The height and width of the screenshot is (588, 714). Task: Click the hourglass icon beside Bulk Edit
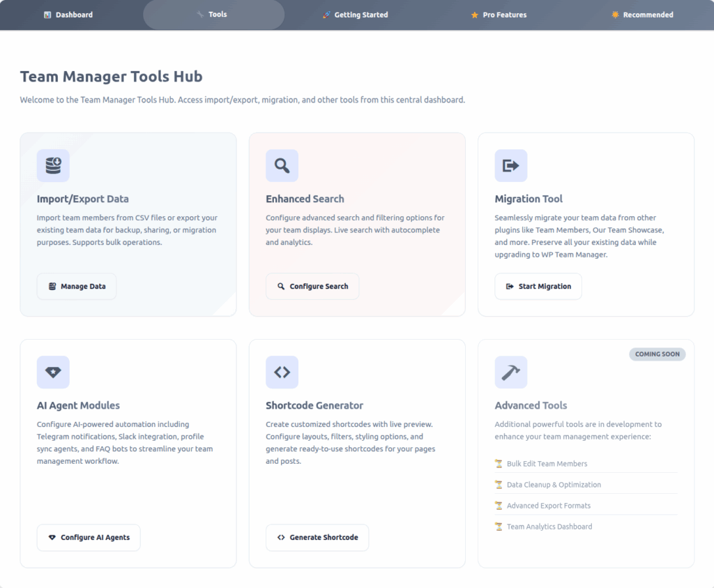(x=499, y=464)
